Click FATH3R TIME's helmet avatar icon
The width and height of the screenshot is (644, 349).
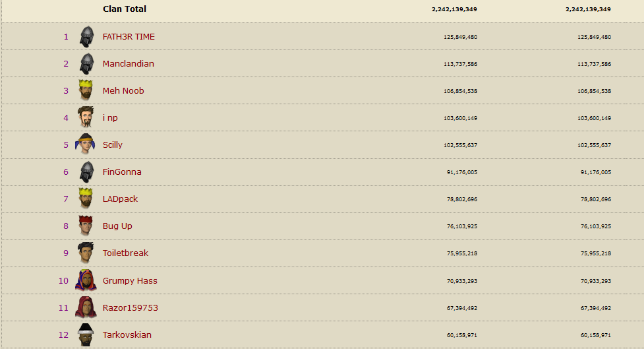pyautogui.click(x=86, y=37)
